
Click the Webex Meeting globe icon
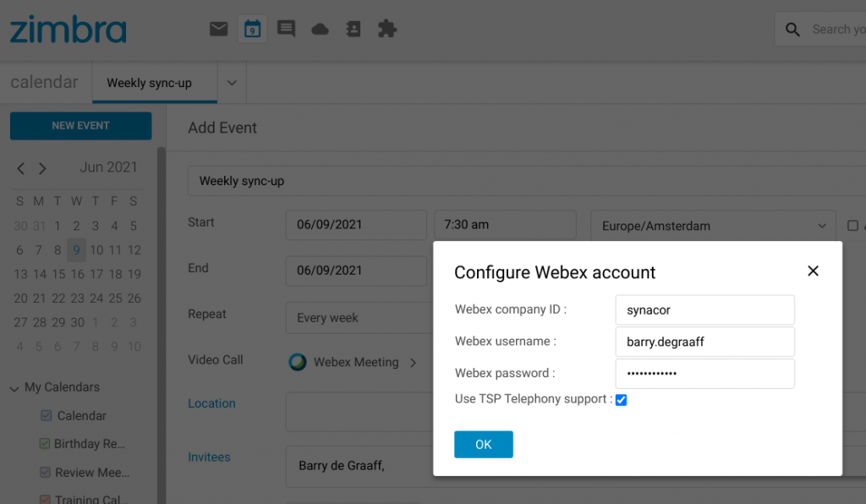(x=298, y=362)
